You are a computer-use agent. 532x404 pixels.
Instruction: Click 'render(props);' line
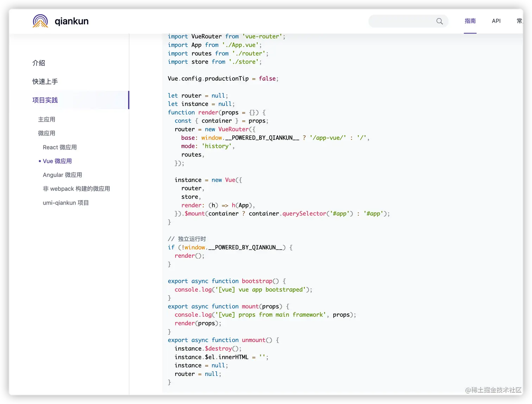(198, 323)
